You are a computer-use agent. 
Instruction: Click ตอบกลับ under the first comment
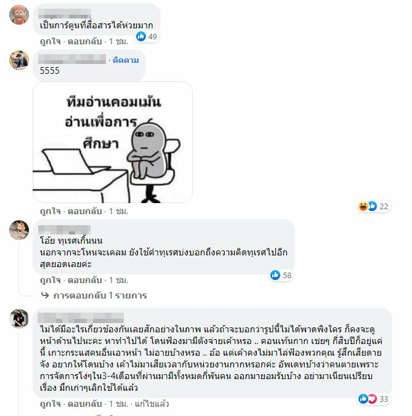click(x=85, y=42)
